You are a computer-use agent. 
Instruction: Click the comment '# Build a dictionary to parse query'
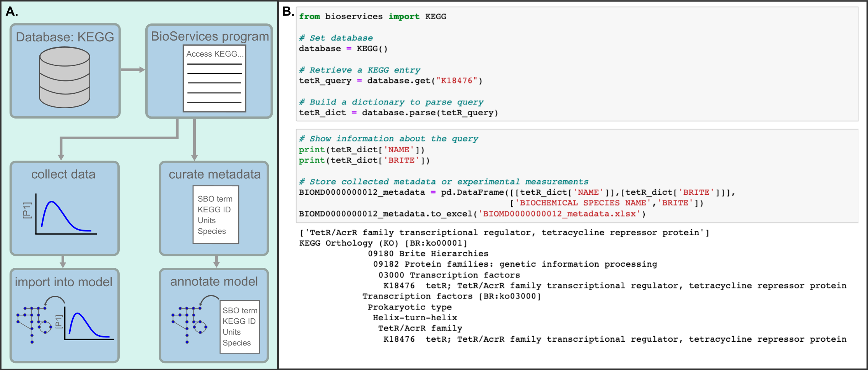[x=391, y=102]
